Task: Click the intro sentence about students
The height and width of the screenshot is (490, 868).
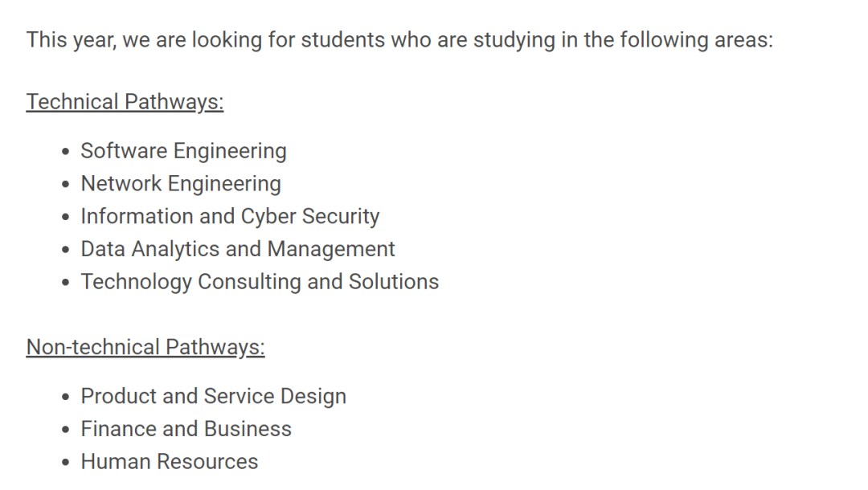Action: coord(399,40)
